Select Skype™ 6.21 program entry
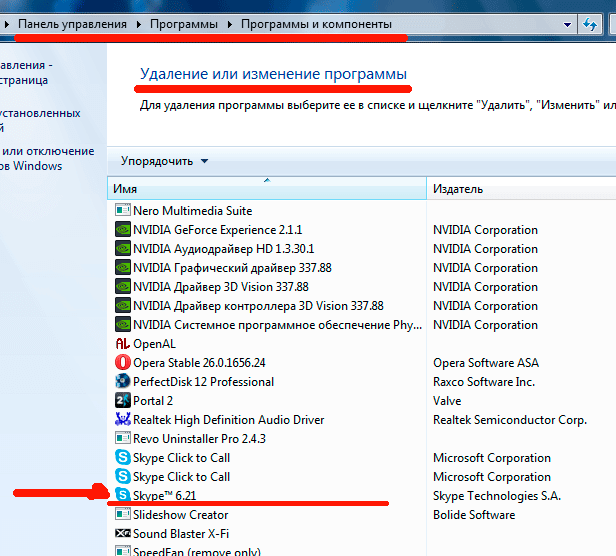 164,495
